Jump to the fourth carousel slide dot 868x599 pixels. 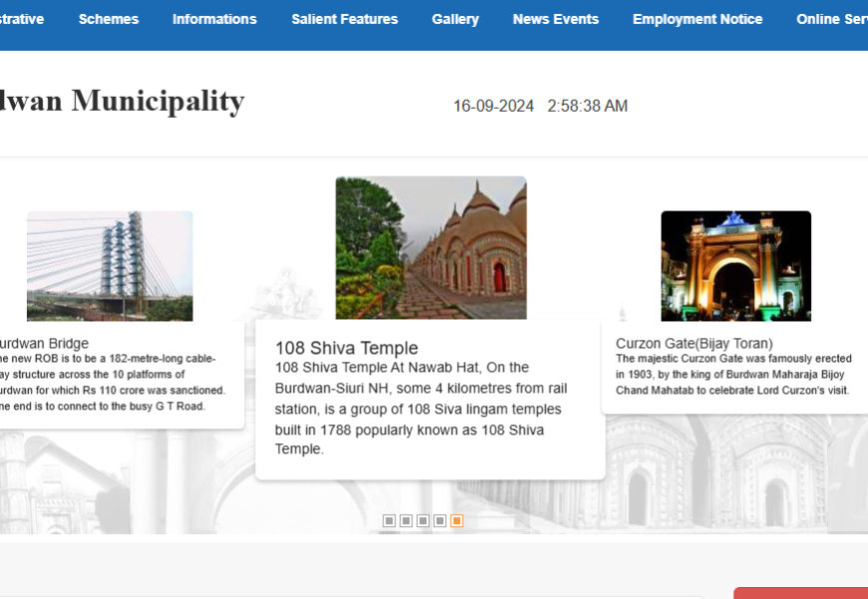(440, 521)
